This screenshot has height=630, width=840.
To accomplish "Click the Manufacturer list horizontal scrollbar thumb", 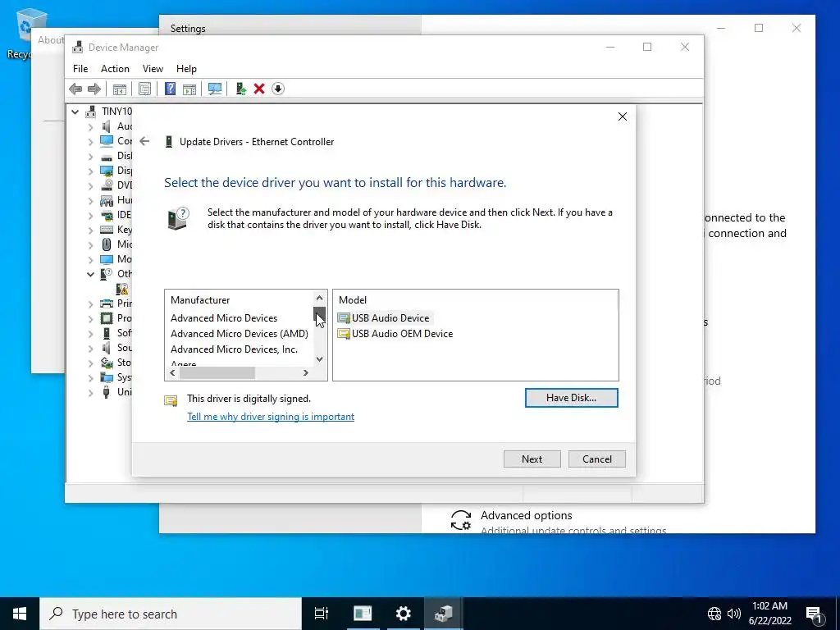I will coord(217,373).
